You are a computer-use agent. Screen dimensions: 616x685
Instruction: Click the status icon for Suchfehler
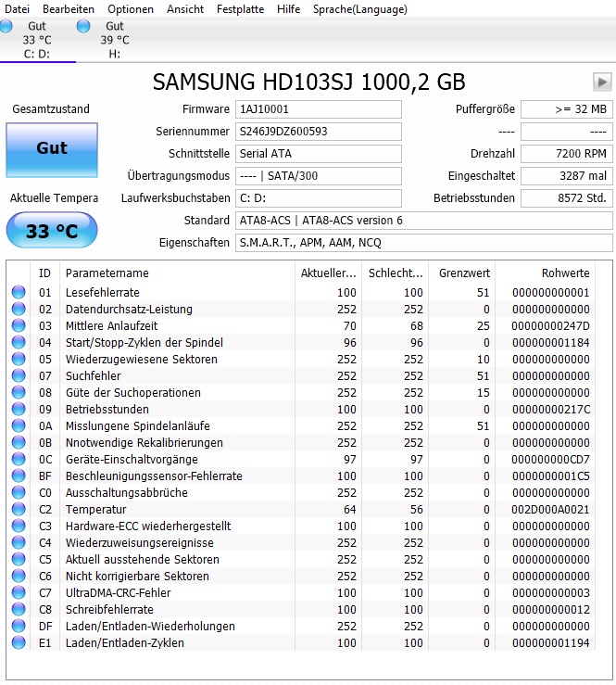[x=19, y=375]
